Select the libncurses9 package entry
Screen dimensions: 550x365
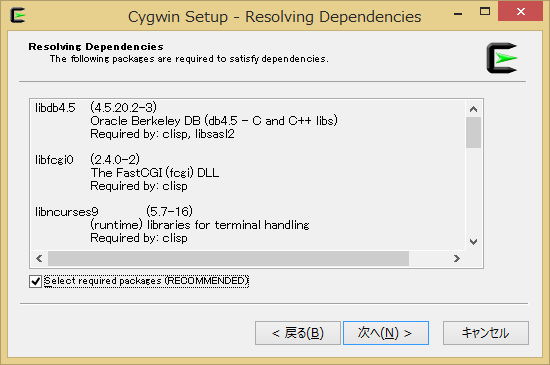click(67, 212)
